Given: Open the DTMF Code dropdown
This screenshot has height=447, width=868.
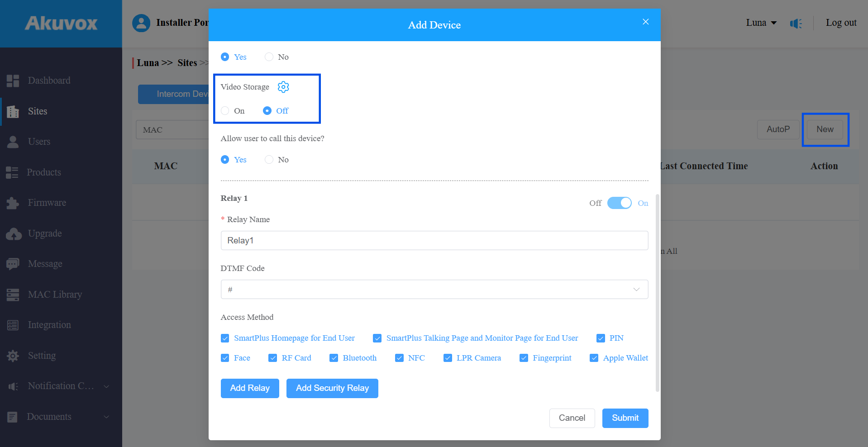Looking at the screenshot, I should point(434,290).
